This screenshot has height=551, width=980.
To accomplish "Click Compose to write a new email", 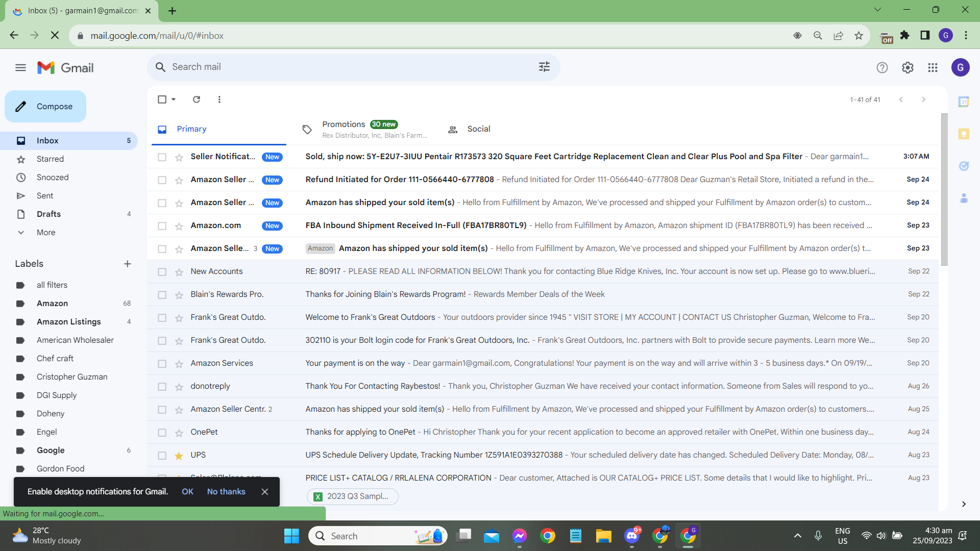I will (45, 107).
